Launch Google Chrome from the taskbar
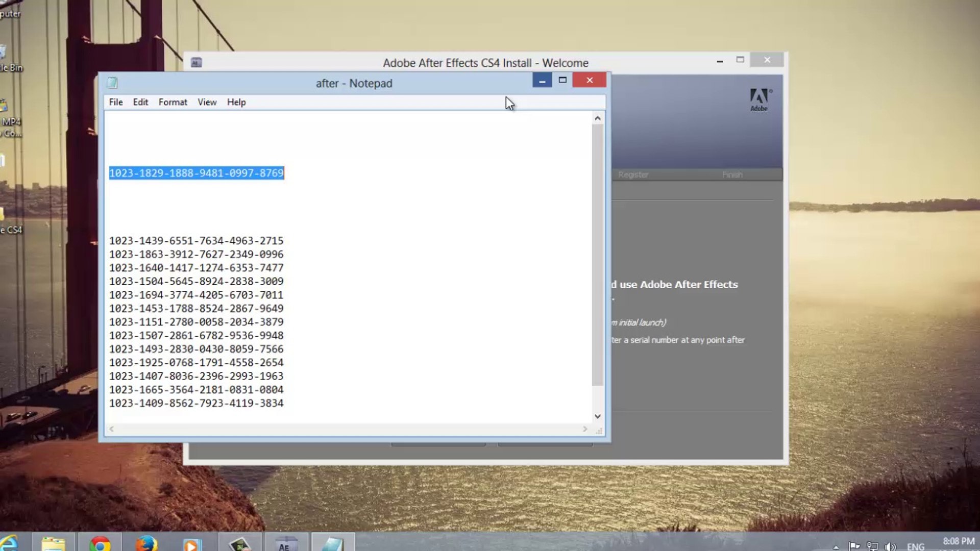Screen dimensions: 980x551 coord(100,544)
